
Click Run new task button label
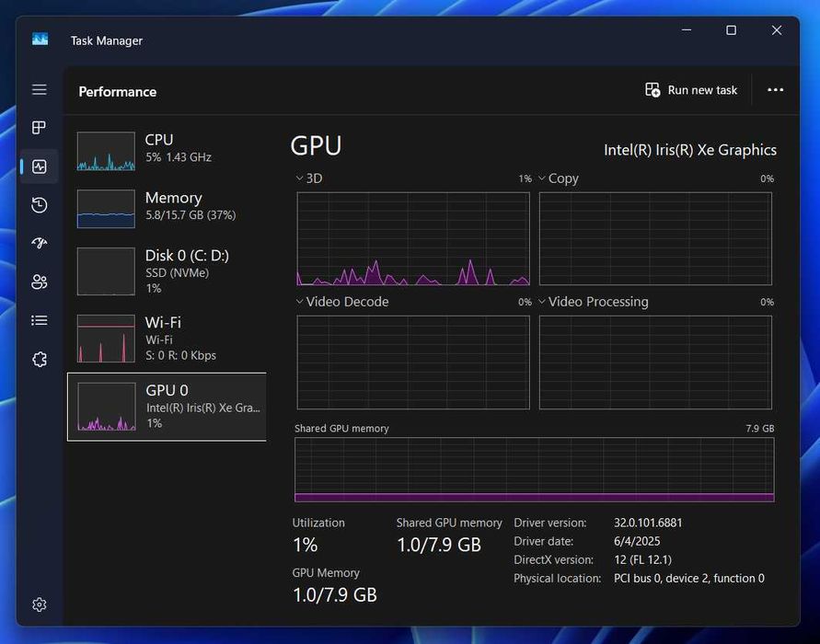(x=702, y=90)
